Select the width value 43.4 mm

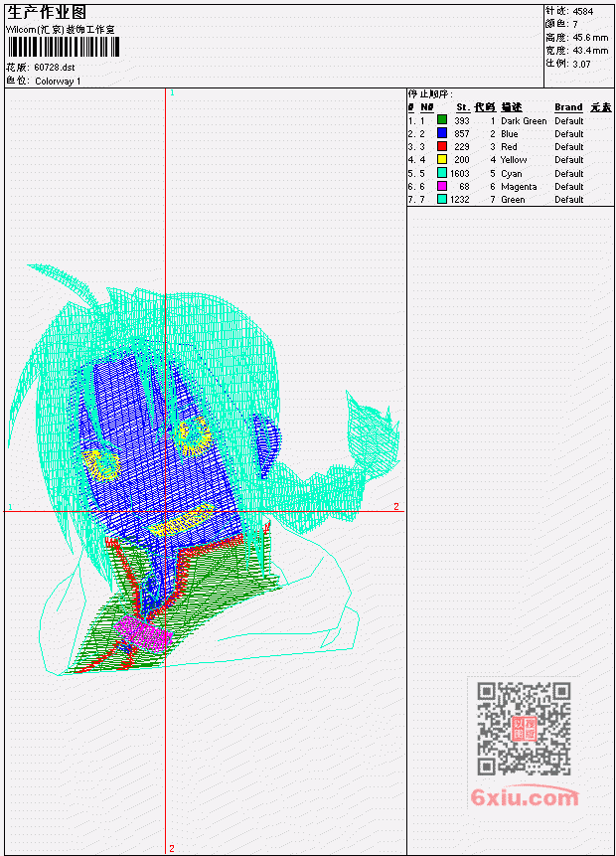point(590,51)
